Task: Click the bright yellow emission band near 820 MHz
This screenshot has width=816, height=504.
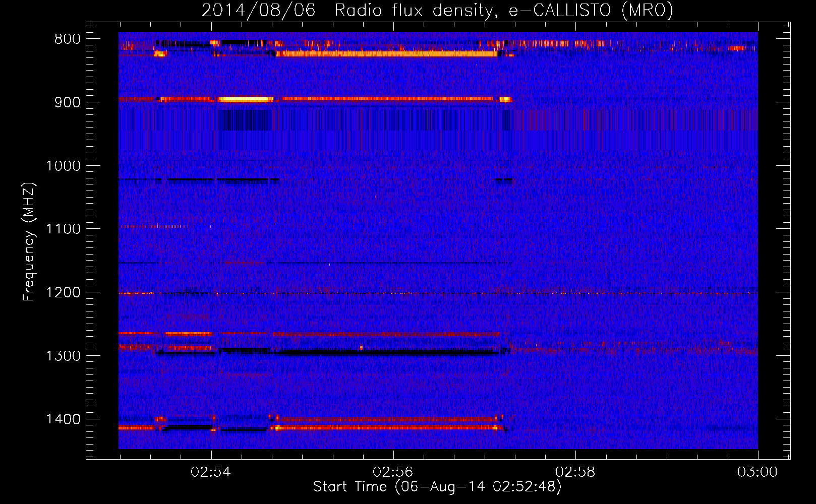Action: coord(387,53)
